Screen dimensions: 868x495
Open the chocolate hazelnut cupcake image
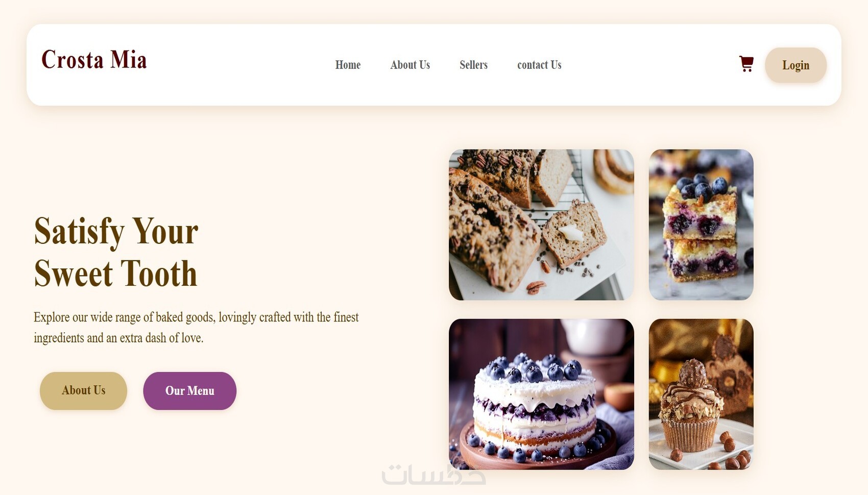click(701, 394)
